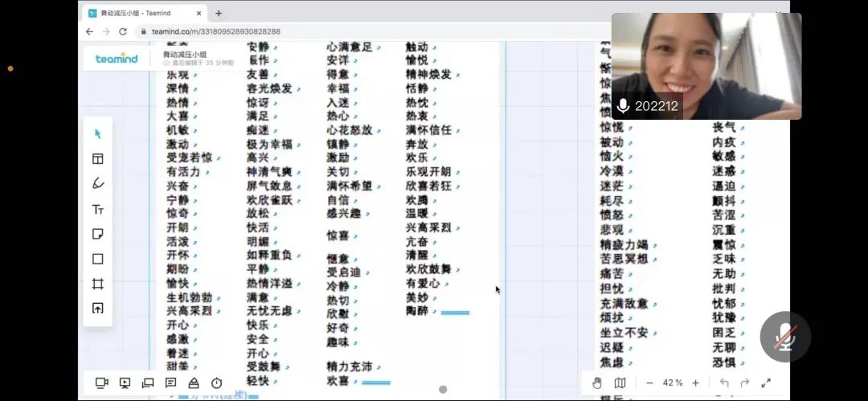Click the teamind logo
Viewport: 868px width, 401px height.
pos(117,59)
